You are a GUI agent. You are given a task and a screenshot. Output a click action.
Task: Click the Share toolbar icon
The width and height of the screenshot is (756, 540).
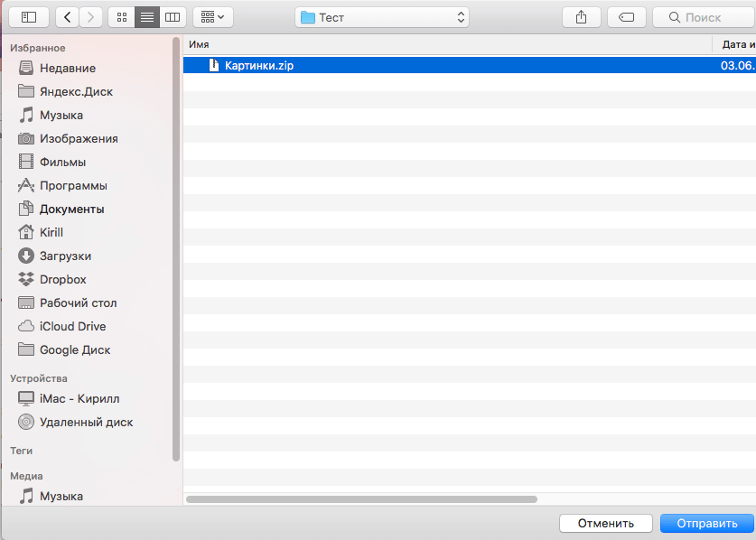click(581, 17)
